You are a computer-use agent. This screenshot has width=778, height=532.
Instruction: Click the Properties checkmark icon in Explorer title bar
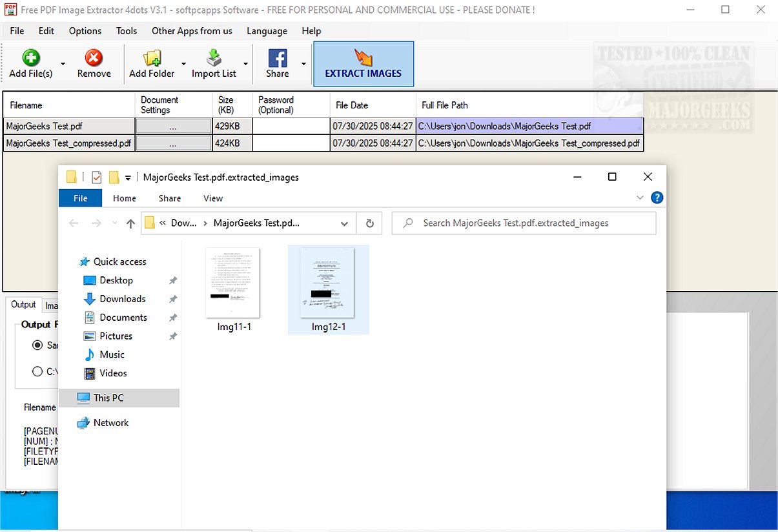click(96, 177)
